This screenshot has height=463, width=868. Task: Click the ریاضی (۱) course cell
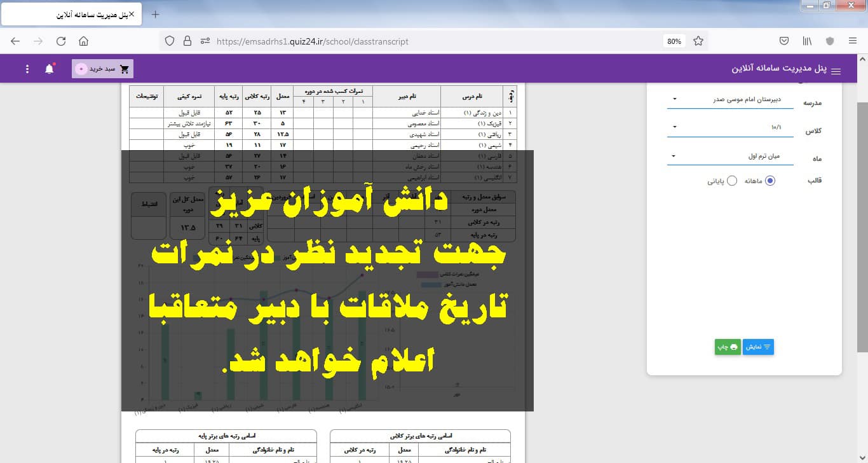tap(471, 134)
